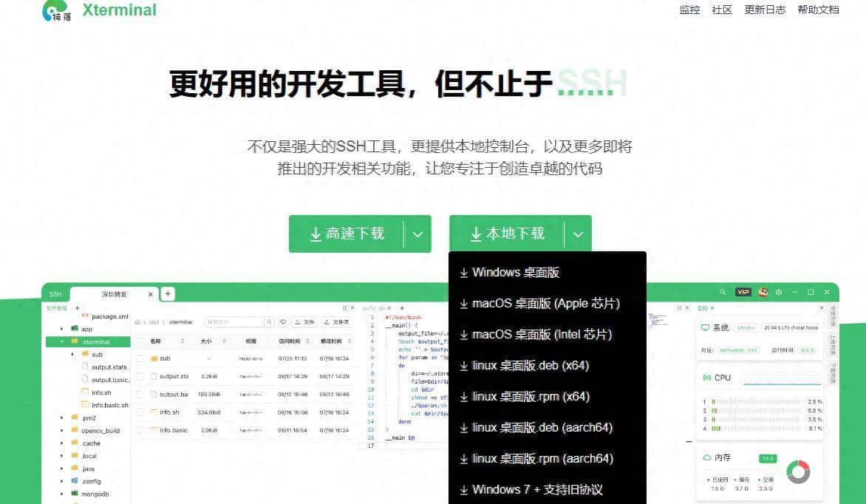Open a new terminal tab with the + icon

168,293
